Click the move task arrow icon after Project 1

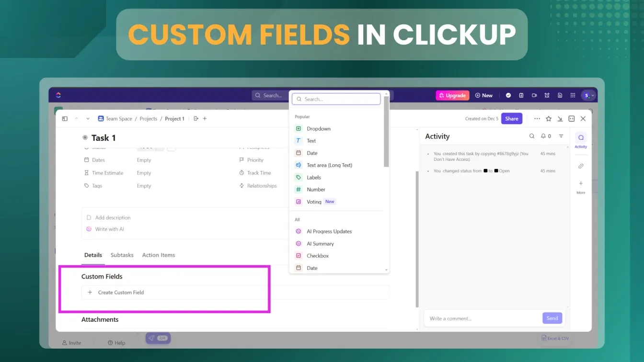(x=196, y=119)
